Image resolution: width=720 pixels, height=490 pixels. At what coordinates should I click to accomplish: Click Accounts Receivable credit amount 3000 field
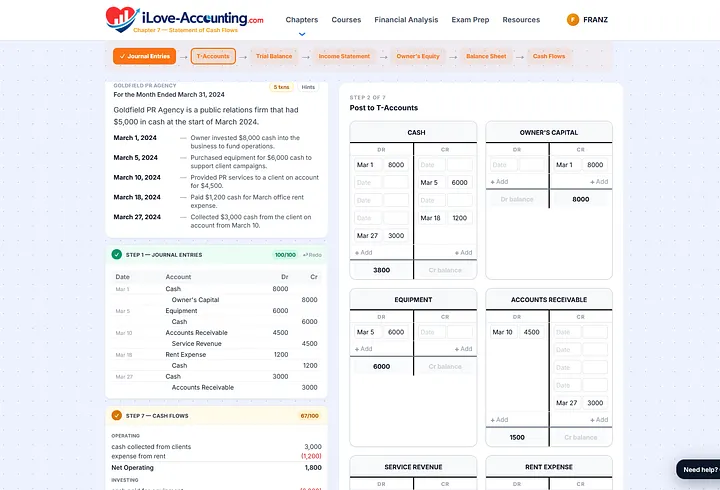click(595, 403)
